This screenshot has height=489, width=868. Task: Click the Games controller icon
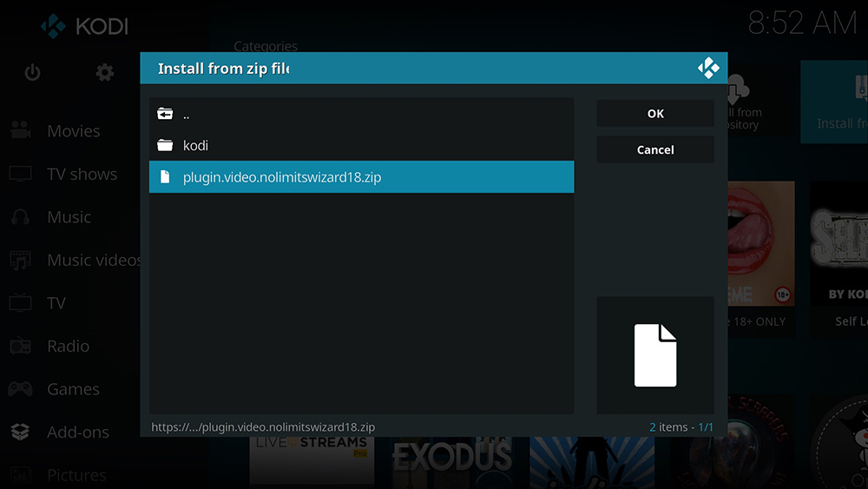[20, 389]
